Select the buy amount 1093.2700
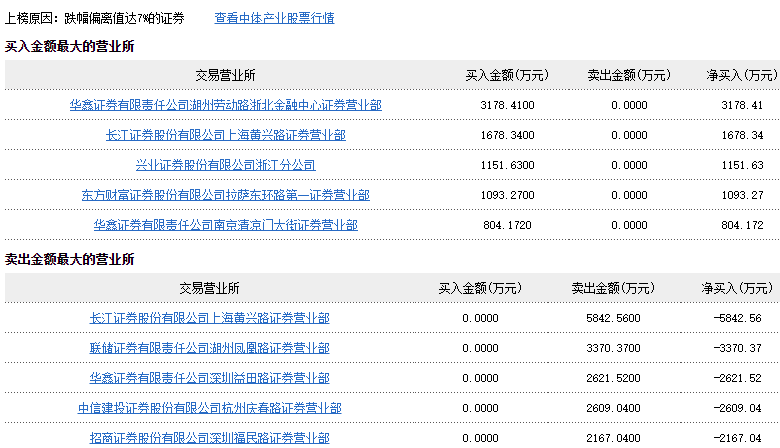Image resolution: width=780 pixels, height=448 pixels. 507,195
